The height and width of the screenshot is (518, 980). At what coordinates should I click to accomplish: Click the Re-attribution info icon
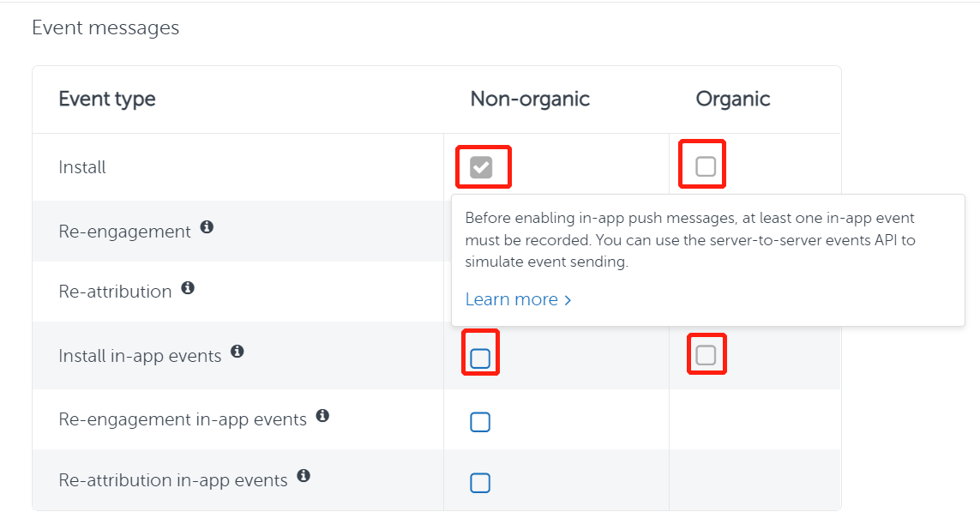pos(188,287)
